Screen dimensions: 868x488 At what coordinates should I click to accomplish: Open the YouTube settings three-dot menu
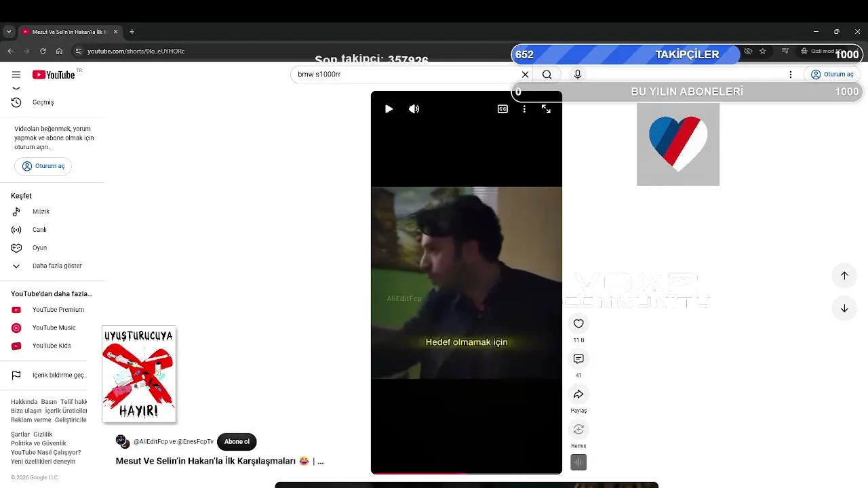(790, 75)
